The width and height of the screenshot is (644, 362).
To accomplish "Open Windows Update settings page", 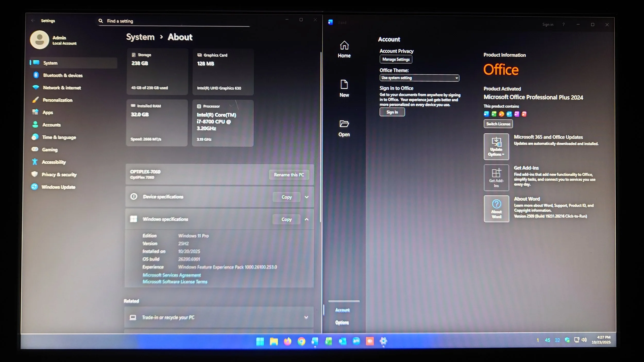I will click(x=58, y=187).
